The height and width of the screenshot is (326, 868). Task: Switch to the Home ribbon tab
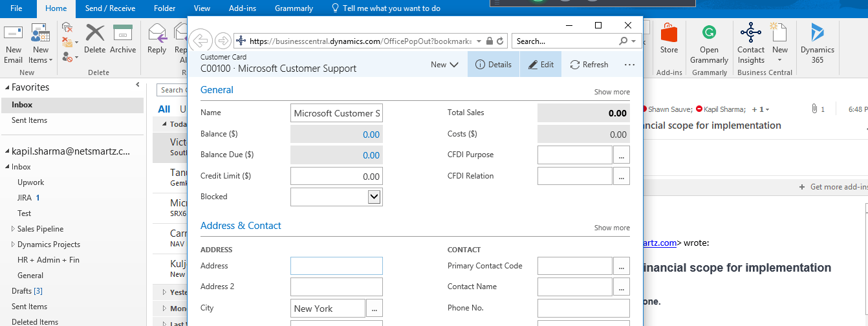click(56, 8)
